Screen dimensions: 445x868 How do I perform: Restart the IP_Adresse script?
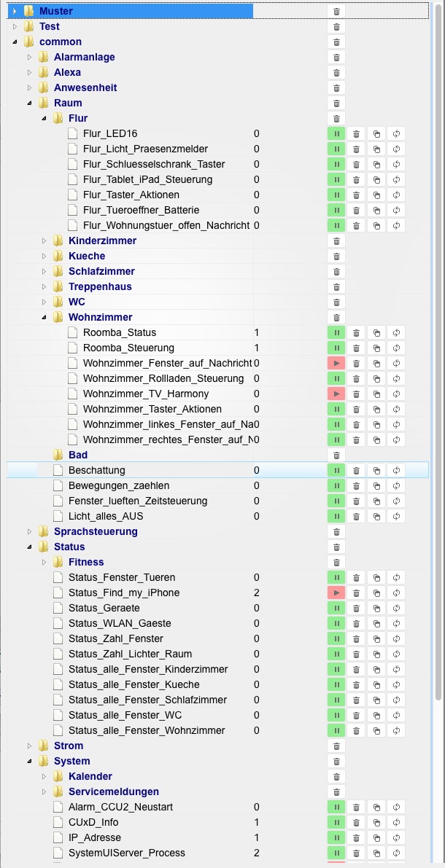[396, 837]
